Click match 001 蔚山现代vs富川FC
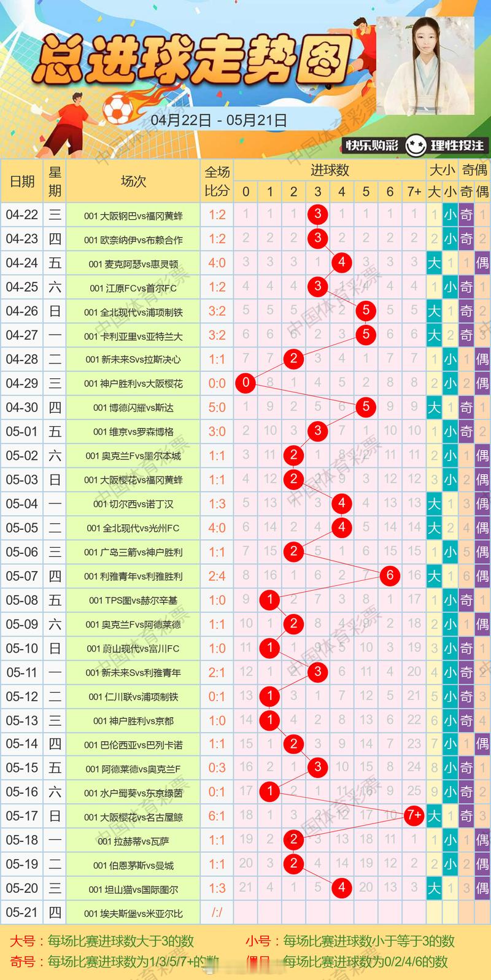Screen dimensions: 491x980 click(133, 648)
